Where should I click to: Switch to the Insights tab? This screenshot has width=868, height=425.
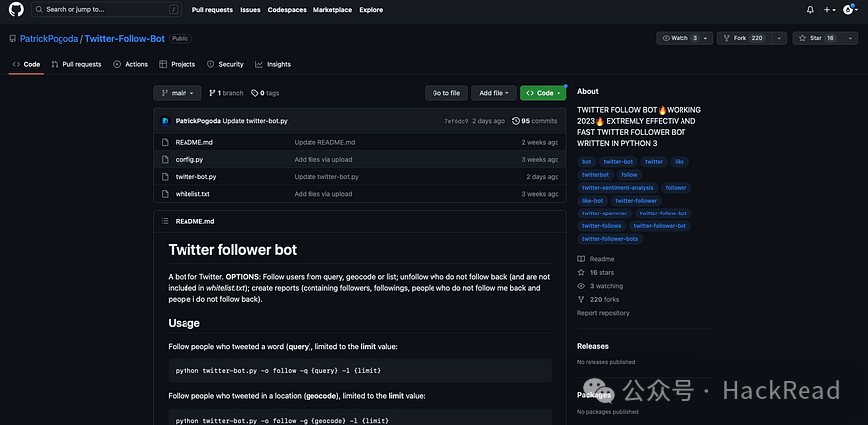[273, 64]
